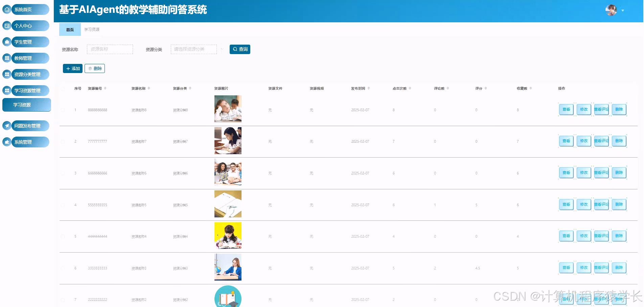The image size is (644, 307).
Task: Select the checkbox on row 4
Action: pos(63,205)
